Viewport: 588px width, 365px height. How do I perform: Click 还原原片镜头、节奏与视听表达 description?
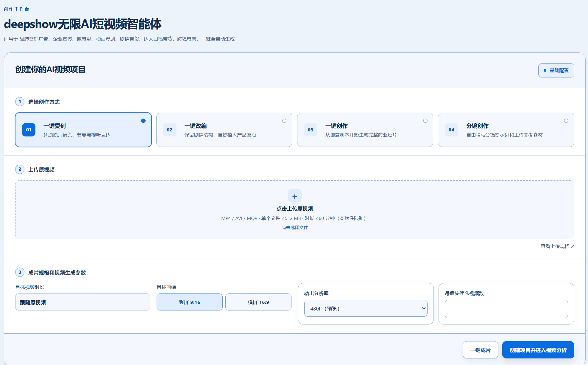(77, 135)
